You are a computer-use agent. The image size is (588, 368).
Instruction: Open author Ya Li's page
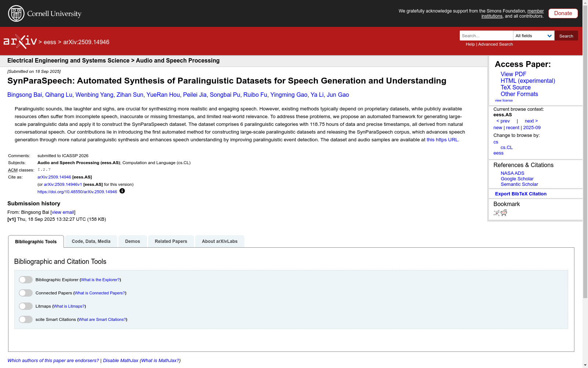[317, 95]
